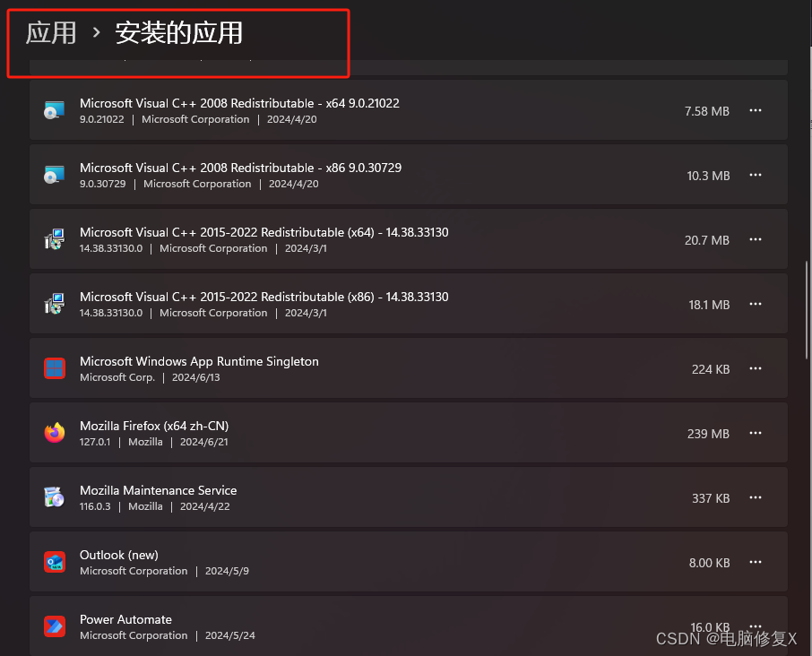Select Mozilla Maintenance Service title
This screenshot has width=812, height=656.
point(159,490)
